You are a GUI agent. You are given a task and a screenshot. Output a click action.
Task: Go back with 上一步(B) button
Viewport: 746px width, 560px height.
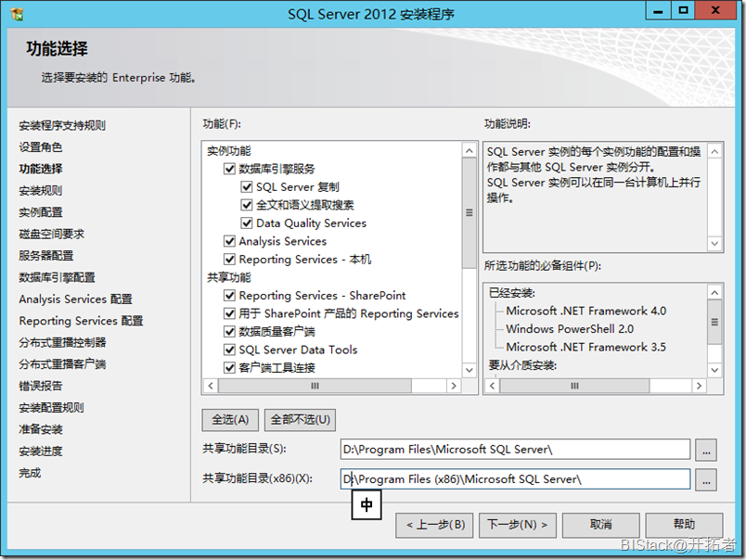coord(434,525)
